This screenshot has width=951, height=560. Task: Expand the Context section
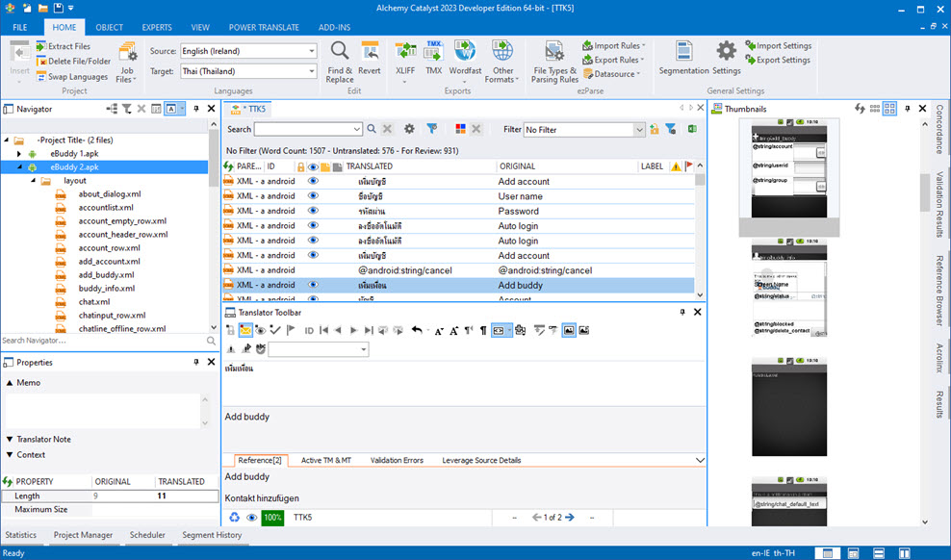pos(10,454)
